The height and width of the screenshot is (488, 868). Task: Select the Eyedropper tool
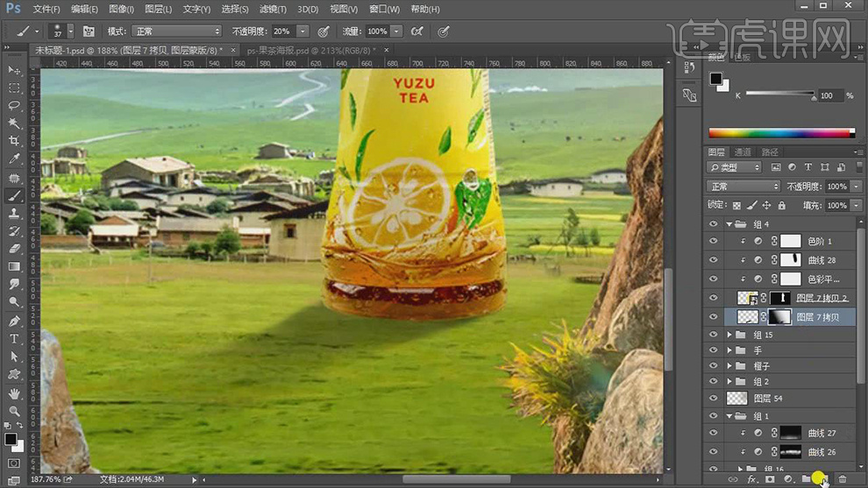pos(14,159)
